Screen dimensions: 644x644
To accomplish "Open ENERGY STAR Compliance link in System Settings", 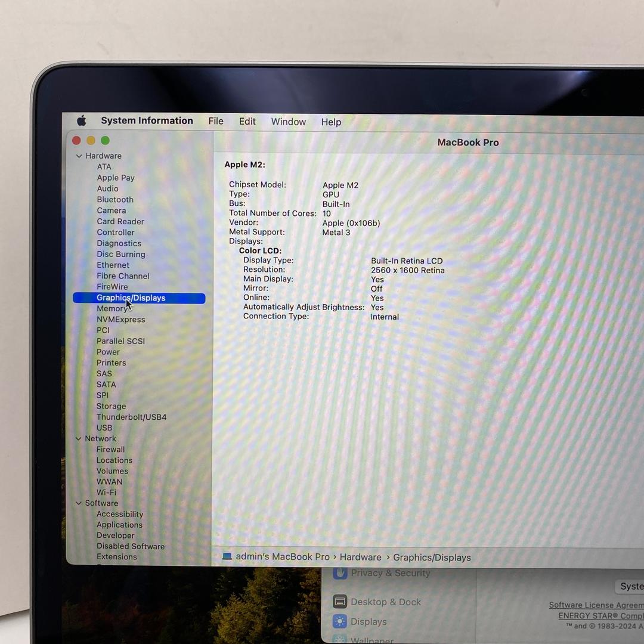I will (601, 615).
